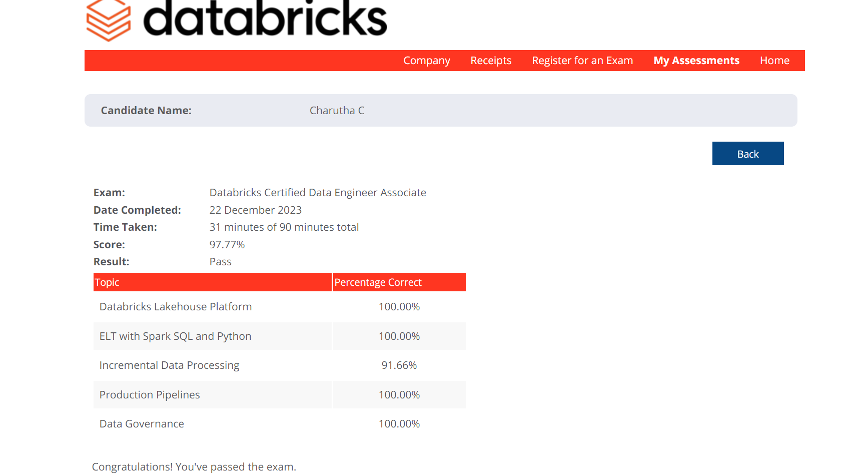Click the Percentage Correct column header
Screen dimensions: 868x476
coord(399,282)
